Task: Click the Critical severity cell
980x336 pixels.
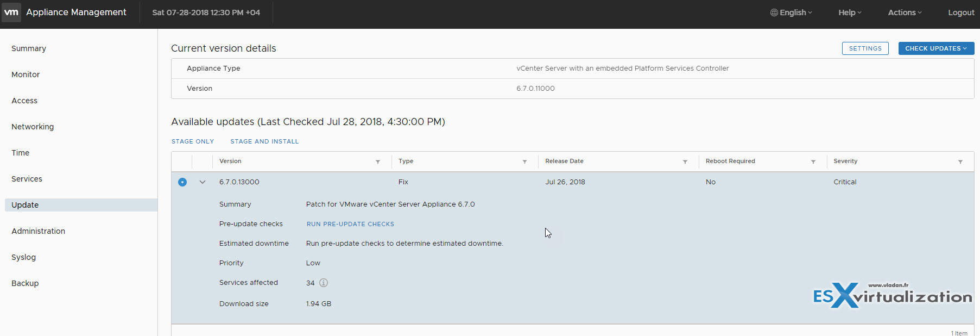Action: 845,182
